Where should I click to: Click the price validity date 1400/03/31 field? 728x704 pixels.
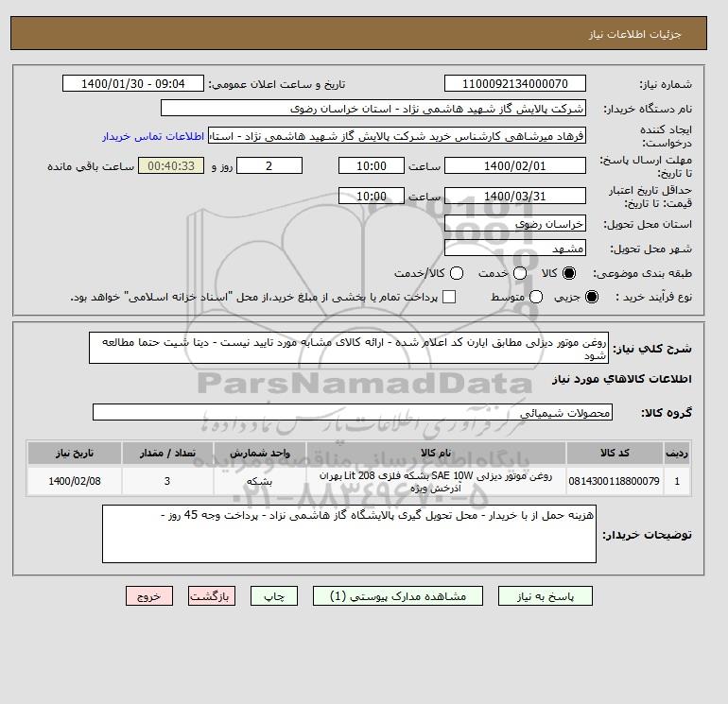pos(515,196)
